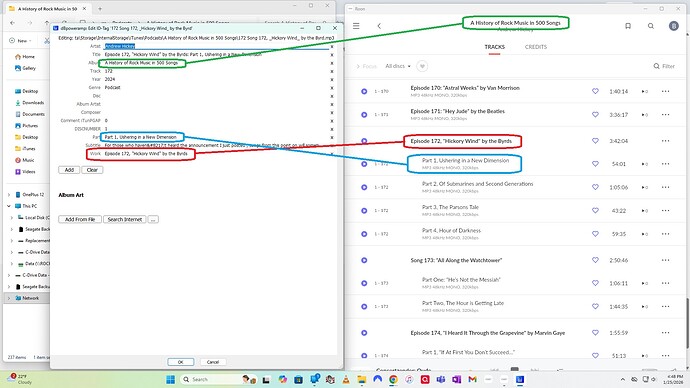Screen dimensions: 690x388
Task: Expand Replacement drive in Explorer tree
Action: pyautogui.click(x=12, y=241)
